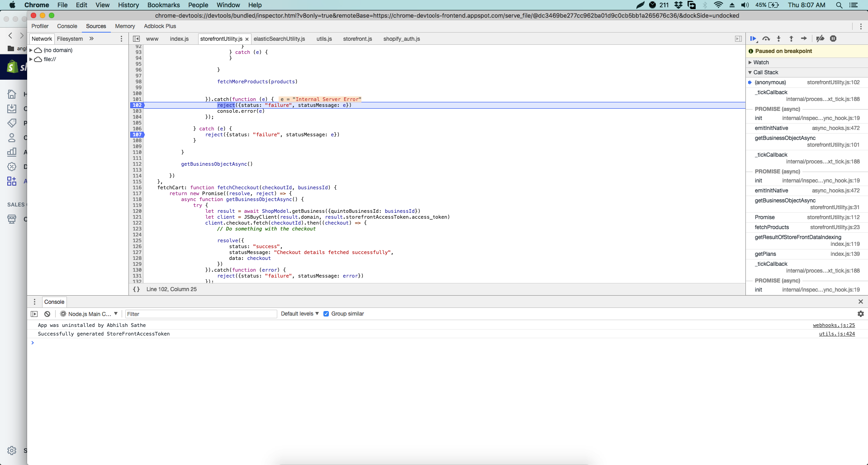Click the Clear console icon
This screenshot has height=465, width=868.
click(47, 313)
